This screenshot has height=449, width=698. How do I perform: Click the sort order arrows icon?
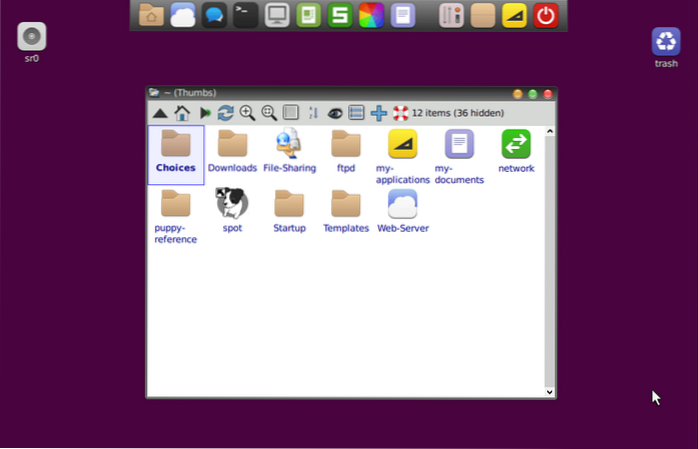313,114
